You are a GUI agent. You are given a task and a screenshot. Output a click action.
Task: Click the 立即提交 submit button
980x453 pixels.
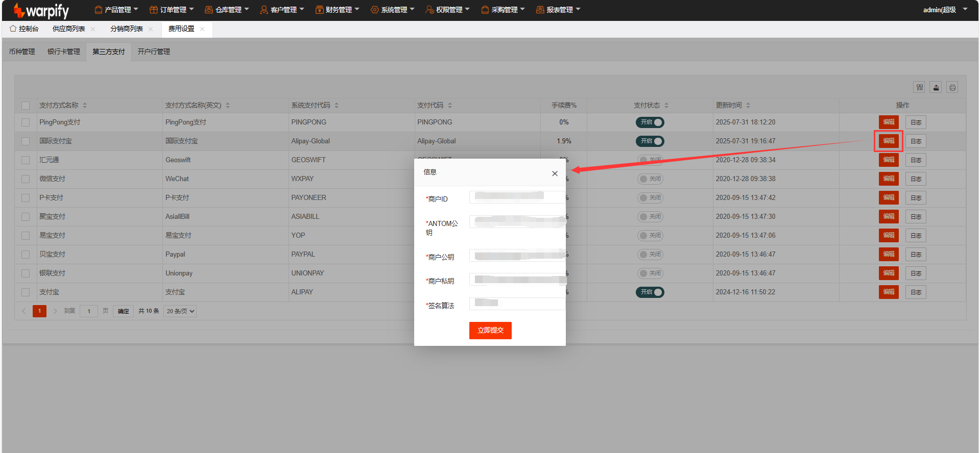click(490, 331)
